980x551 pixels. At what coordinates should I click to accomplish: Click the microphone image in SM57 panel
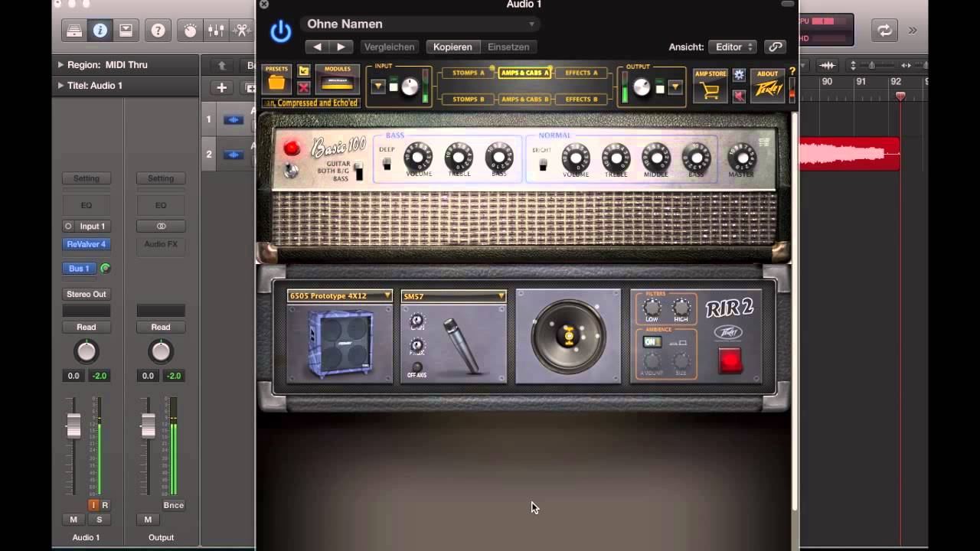pos(462,347)
